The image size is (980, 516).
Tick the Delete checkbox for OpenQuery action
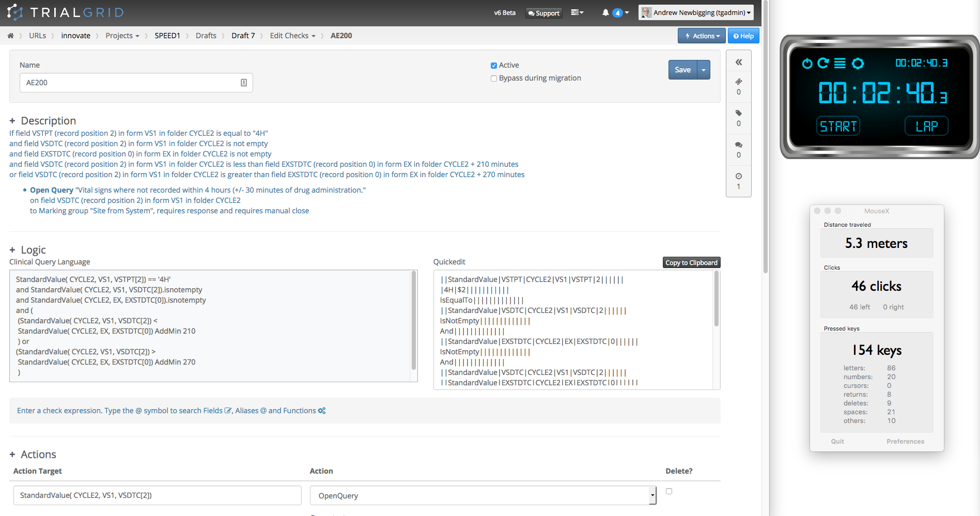[669, 491]
